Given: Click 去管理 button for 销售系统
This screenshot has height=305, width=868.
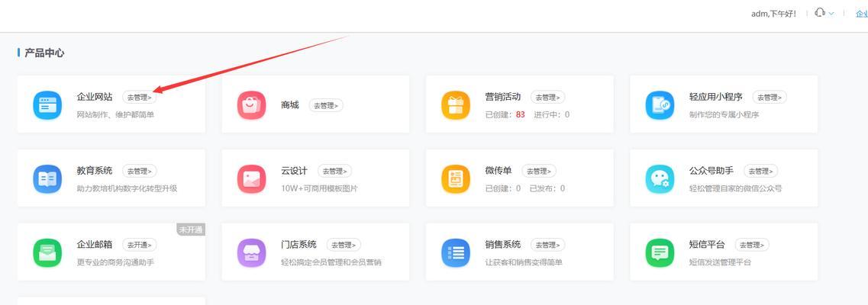Looking at the screenshot, I should point(548,245).
